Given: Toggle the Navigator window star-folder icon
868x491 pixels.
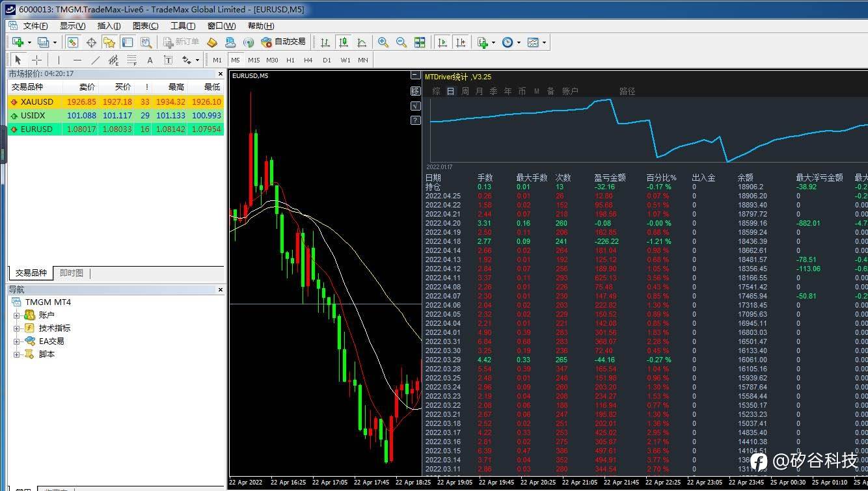Looking at the screenshot, I should (x=109, y=42).
